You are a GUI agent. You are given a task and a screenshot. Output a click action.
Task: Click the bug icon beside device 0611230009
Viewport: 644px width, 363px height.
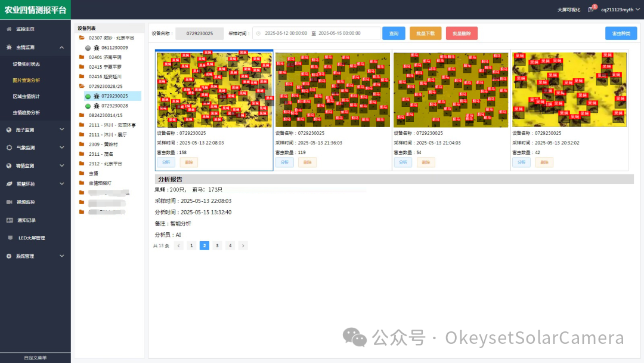[97, 48]
